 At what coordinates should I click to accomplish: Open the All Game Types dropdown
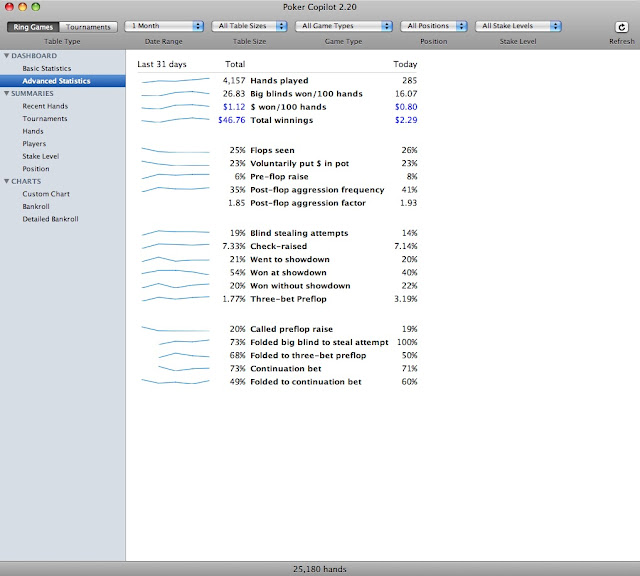pyautogui.click(x=344, y=26)
